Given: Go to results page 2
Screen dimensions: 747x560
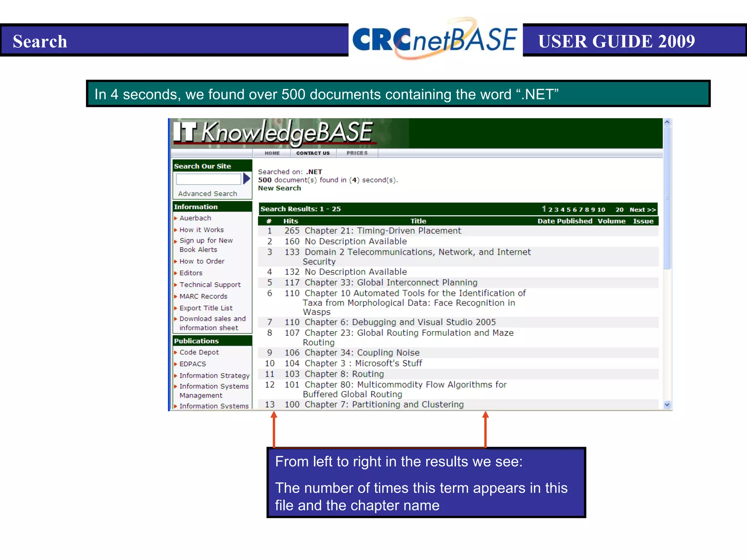Looking at the screenshot, I should coord(550,210).
